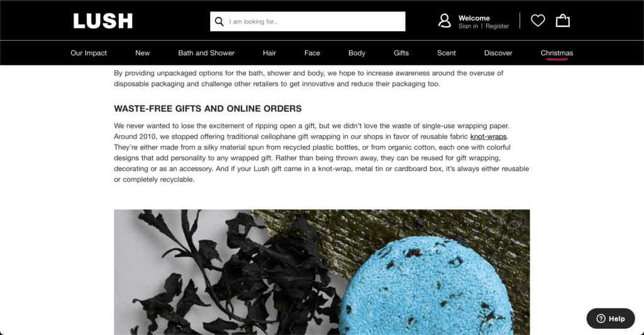Select New in navigation bar
Screen dimensions: 644x335
pyautogui.click(x=143, y=53)
